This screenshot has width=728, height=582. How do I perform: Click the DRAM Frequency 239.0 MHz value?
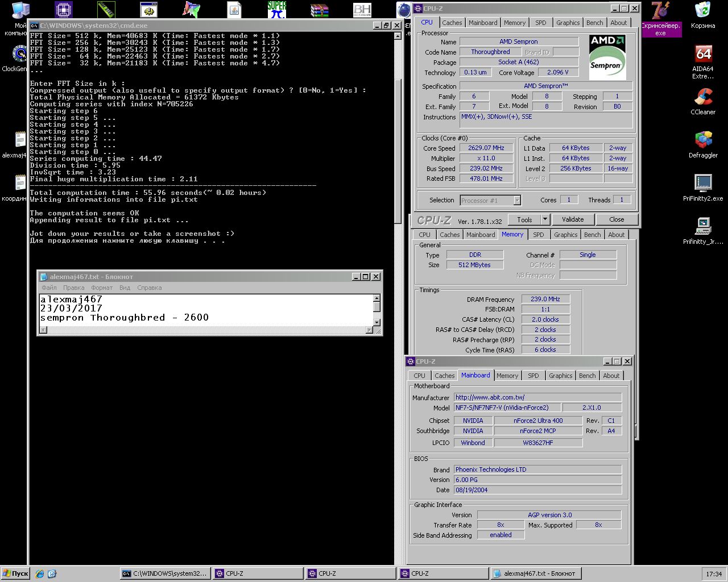[x=545, y=299]
